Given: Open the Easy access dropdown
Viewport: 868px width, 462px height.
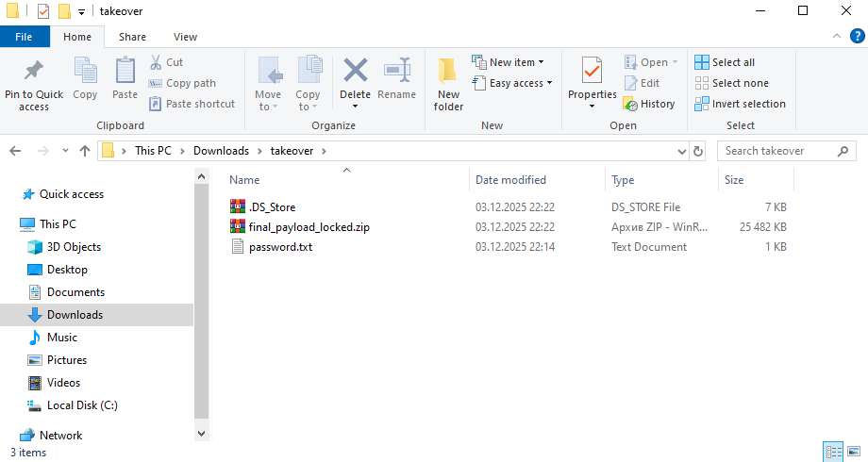Looking at the screenshot, I should tap(512, 83).
